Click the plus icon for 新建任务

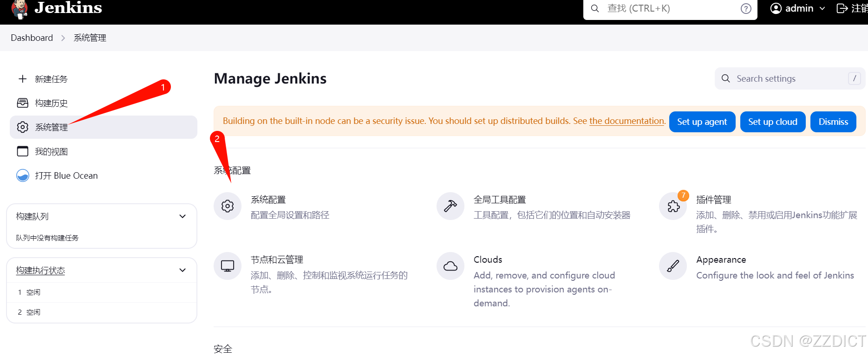pyautogui.click(x=22, y=79)
